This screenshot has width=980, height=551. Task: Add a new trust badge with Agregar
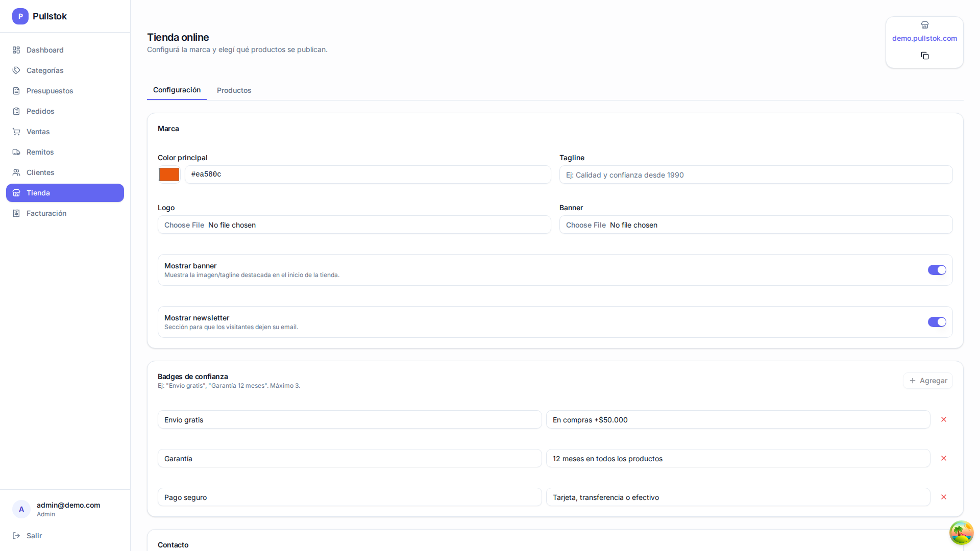(927, 381)
